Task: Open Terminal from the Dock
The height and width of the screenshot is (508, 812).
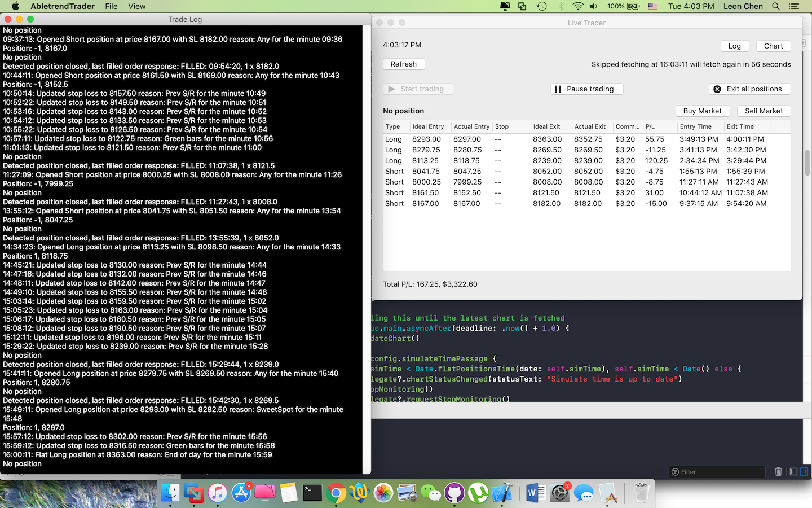Action: 312,492
